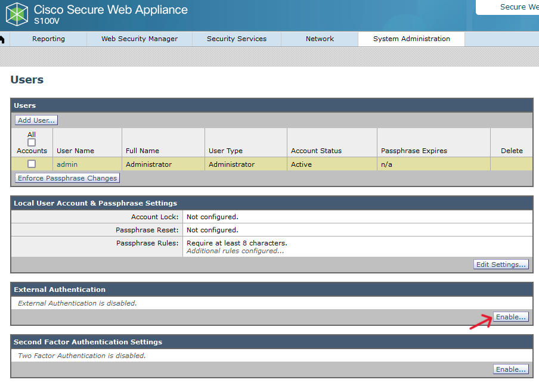Click Enforce Passphrase Changes button
539x392 pixels.
[x=67, y=178]
